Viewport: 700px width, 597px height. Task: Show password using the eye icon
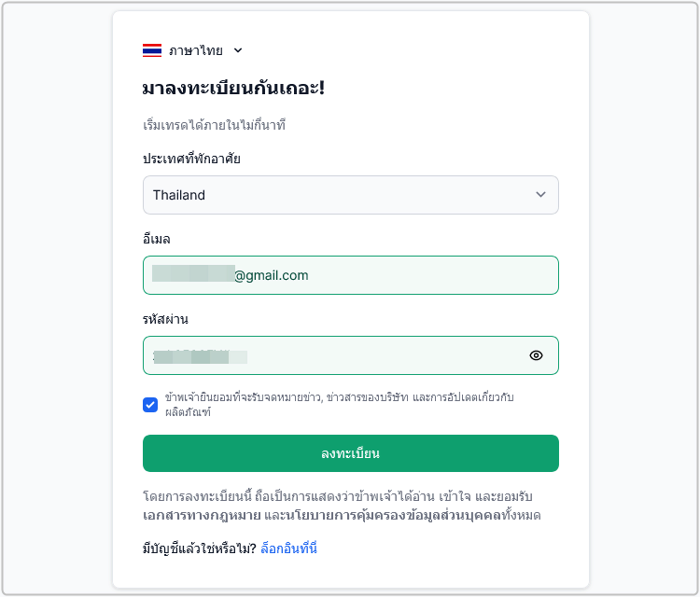click(x=536, y=355)
